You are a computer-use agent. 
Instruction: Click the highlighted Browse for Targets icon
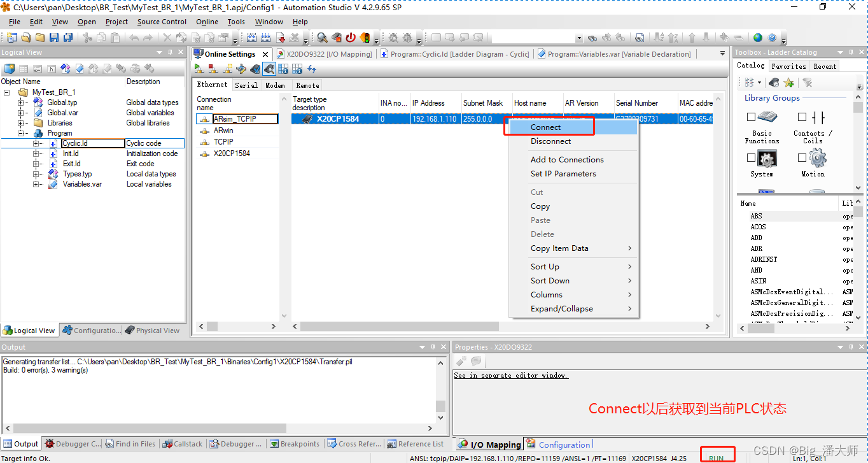[269, 69]
